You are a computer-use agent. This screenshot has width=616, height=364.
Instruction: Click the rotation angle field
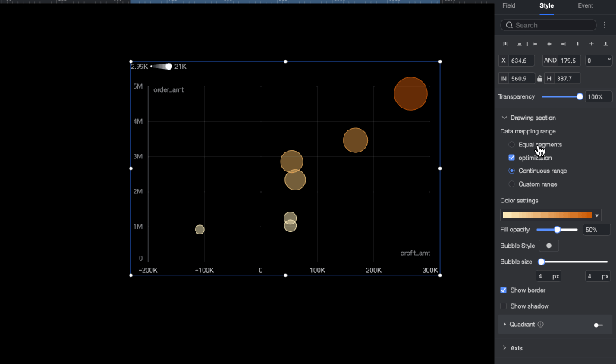click(599, 61)
